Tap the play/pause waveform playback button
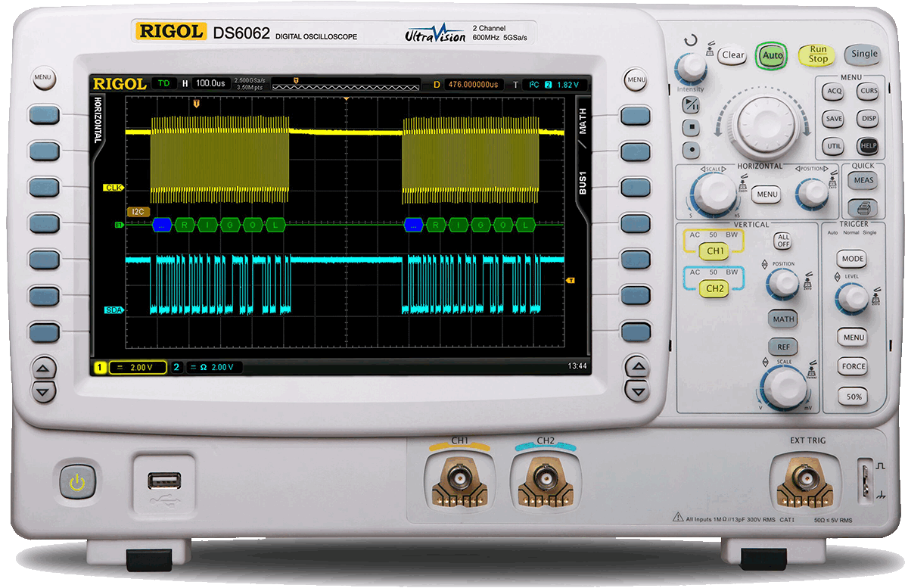 point(690,107)
